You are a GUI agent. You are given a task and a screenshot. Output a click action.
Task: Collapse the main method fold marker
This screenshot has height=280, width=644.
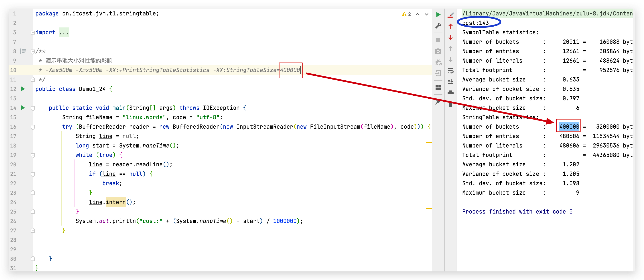pos(33,108)
